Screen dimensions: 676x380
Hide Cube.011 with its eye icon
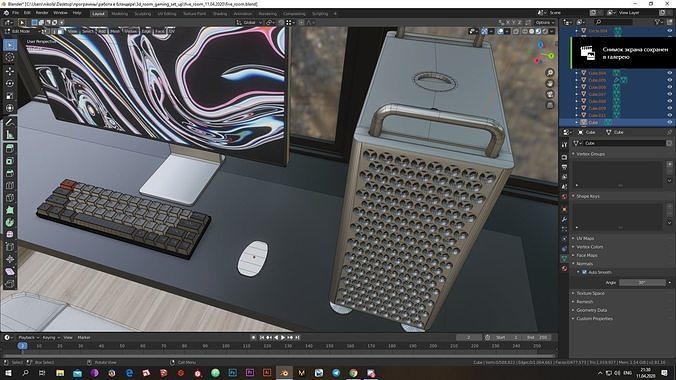670,115
